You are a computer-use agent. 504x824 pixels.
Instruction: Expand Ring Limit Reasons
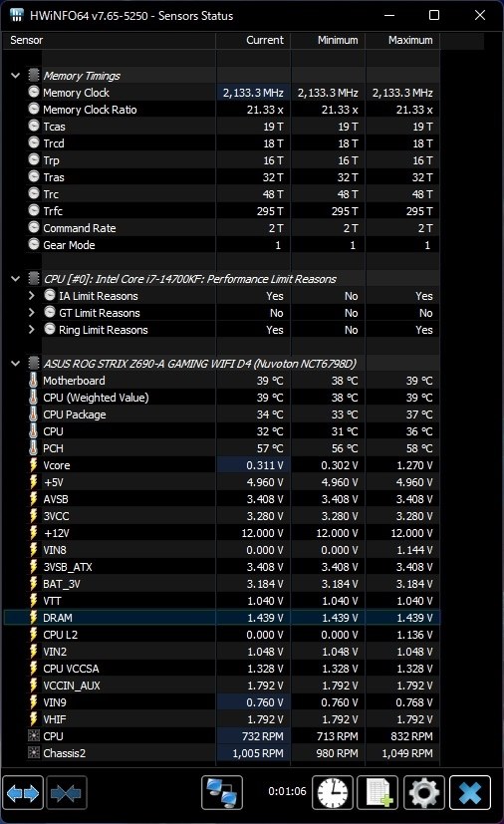(32, 330)
